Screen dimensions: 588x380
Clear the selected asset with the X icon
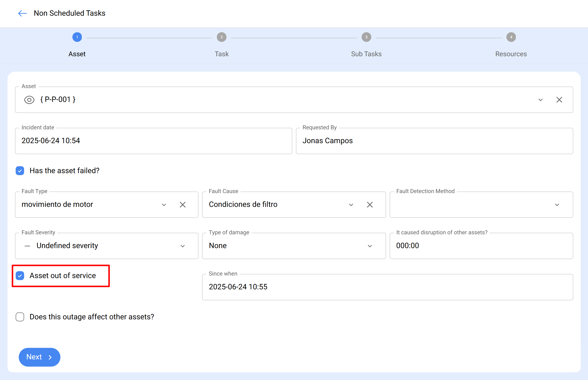click(559, 100)
